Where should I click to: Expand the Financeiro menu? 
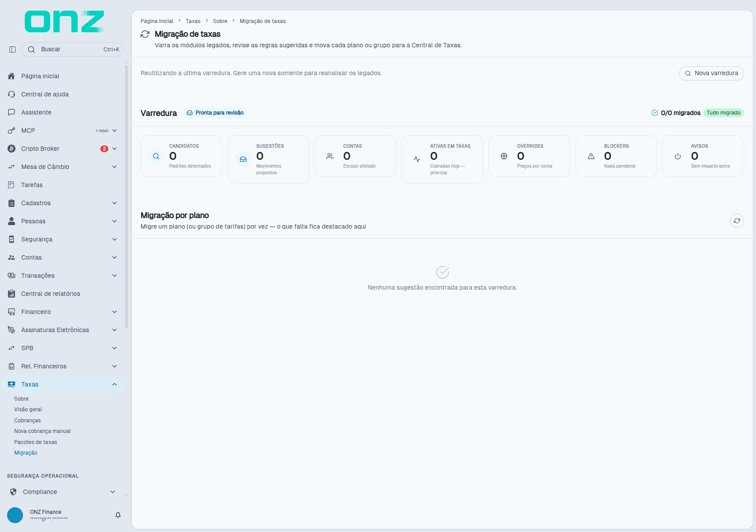115,312
